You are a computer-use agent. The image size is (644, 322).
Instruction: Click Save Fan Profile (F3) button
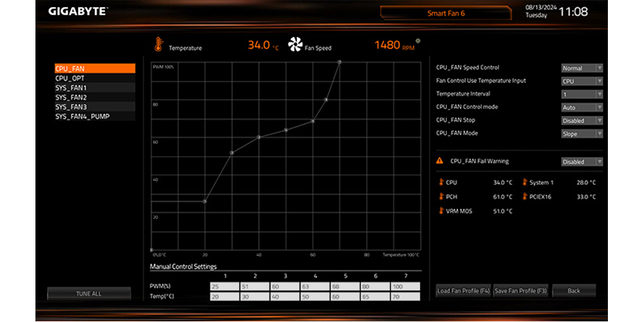pyautogui.click(x=520, y=291)
